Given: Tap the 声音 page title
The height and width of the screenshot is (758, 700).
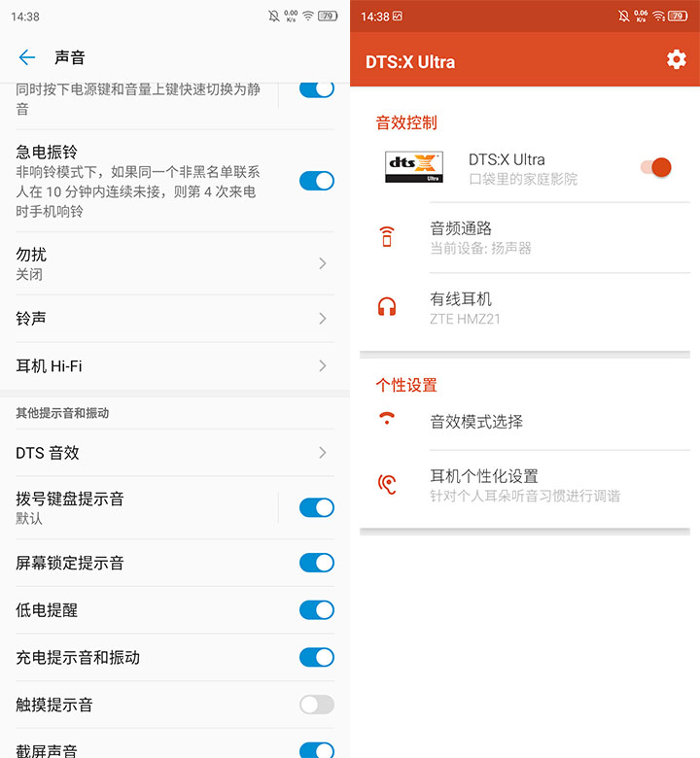Looking at the screenshot, I should 70,57.
